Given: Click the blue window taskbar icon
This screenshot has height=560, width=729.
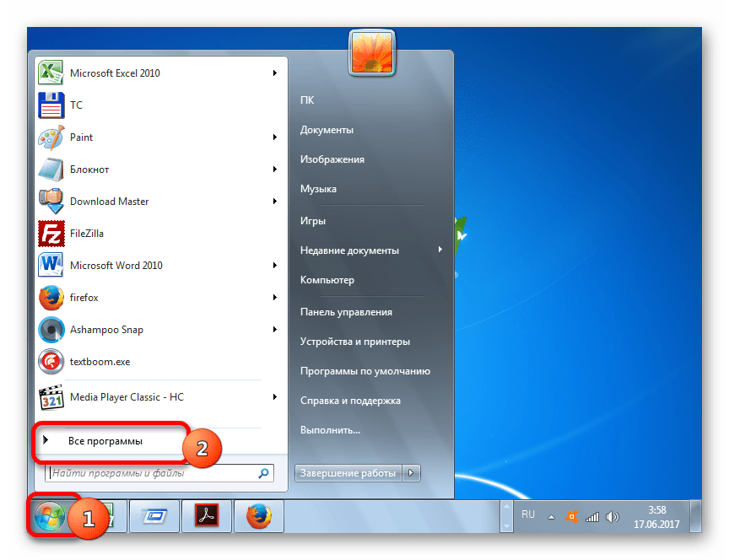Looking at the screenshot, I should (154, 516).
